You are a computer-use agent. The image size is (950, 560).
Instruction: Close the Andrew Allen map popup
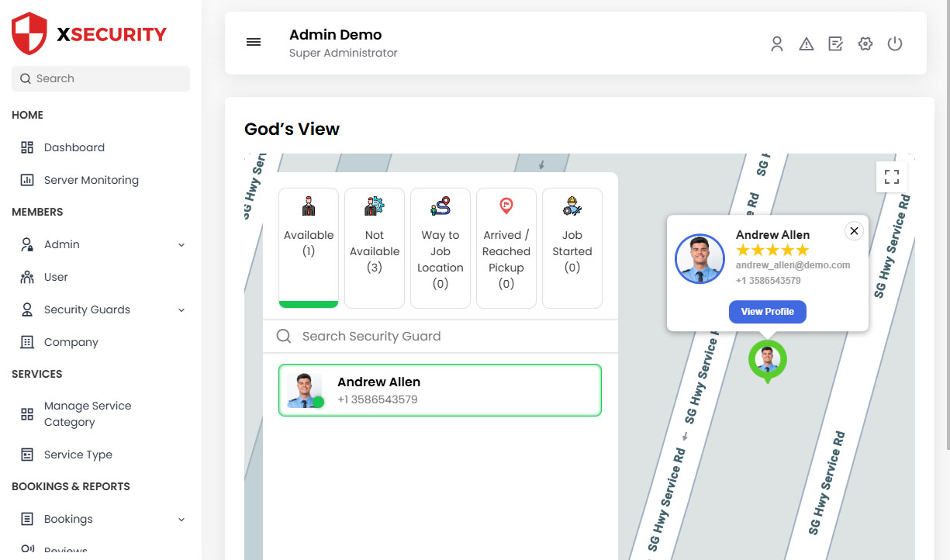854,231
